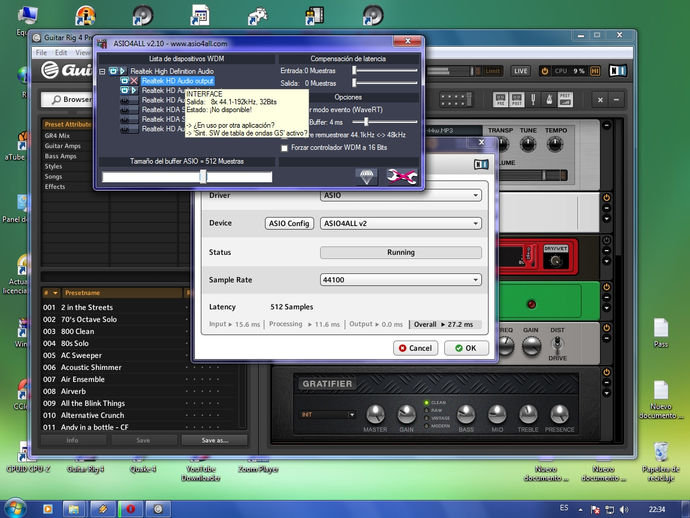
Task: Collapse the Realtek High Definition Audio tree
Action: [102, 71]
